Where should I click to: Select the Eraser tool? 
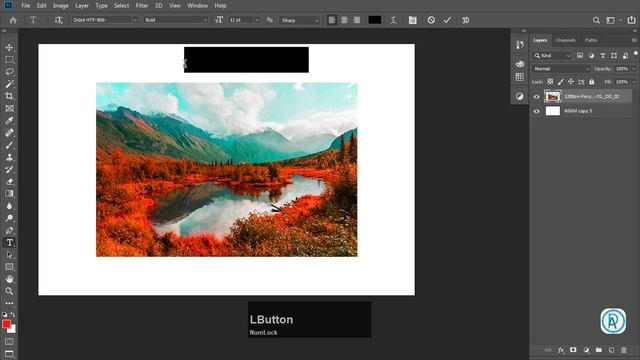tap(9, 182)
